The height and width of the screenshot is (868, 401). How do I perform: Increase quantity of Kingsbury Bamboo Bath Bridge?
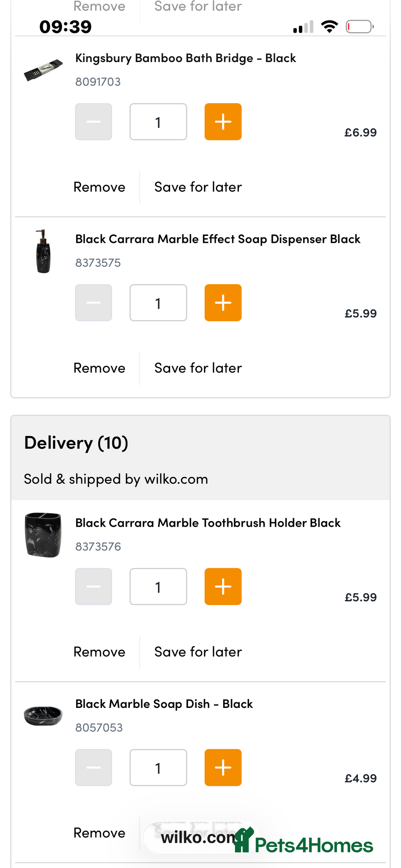(x=223, y=122)
